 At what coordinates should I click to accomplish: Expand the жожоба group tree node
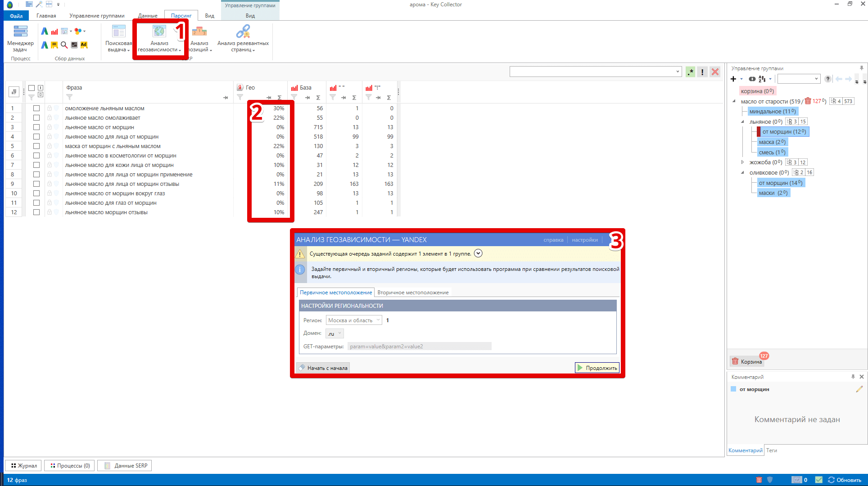point(742,162)
